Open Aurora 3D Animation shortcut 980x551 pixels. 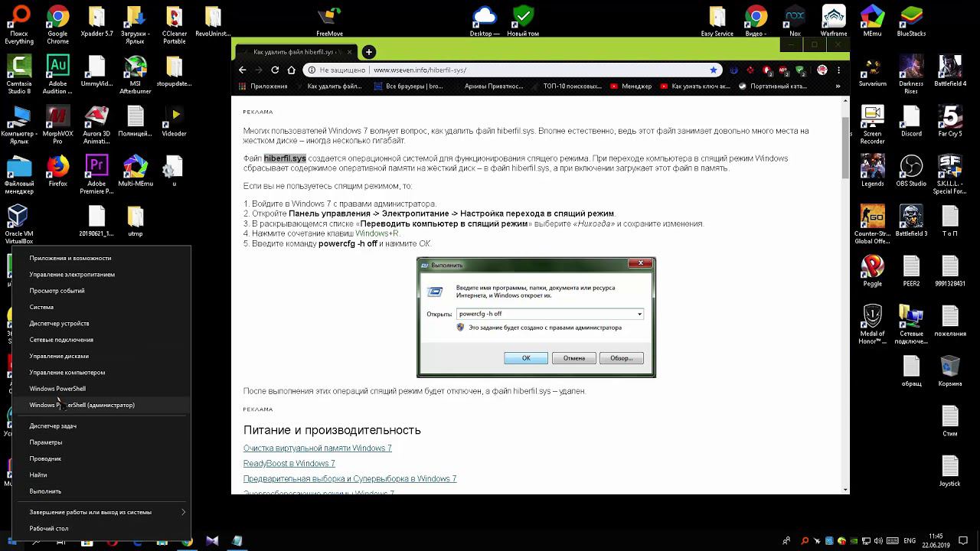click(x=96, y=125)
